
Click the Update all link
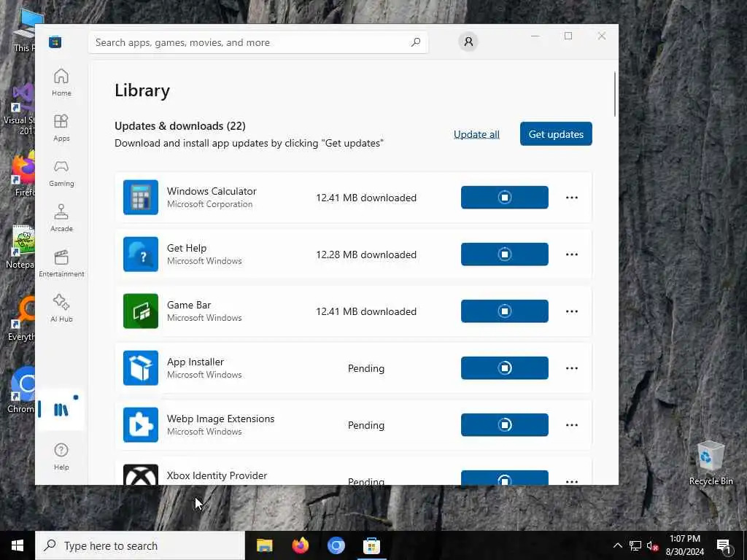pos(476,134)
